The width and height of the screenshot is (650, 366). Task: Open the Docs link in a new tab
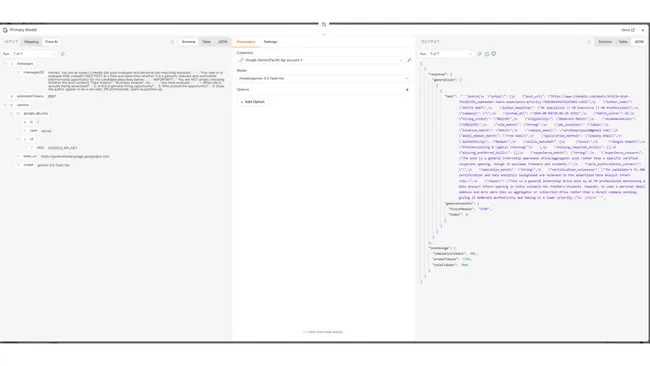(628, 30)
